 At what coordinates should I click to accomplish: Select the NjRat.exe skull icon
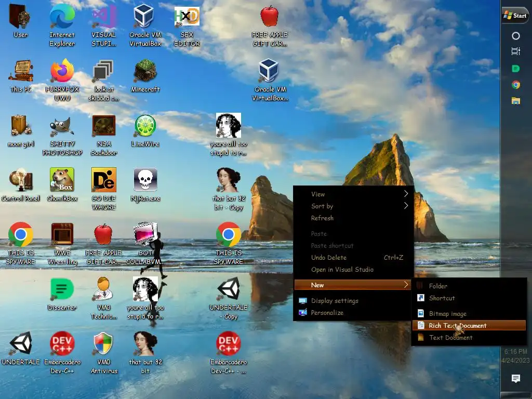point(145,185)
